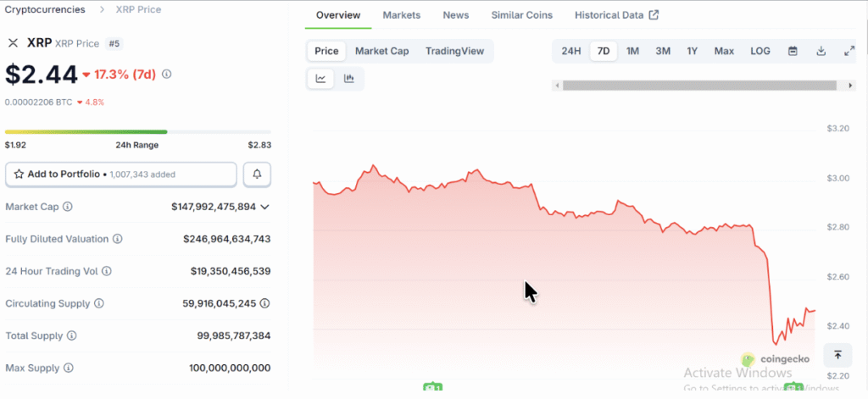Click the chart horizontal range scrollbar
The width and height of the screenshot is (868, 399).
[x=704, y=85]
